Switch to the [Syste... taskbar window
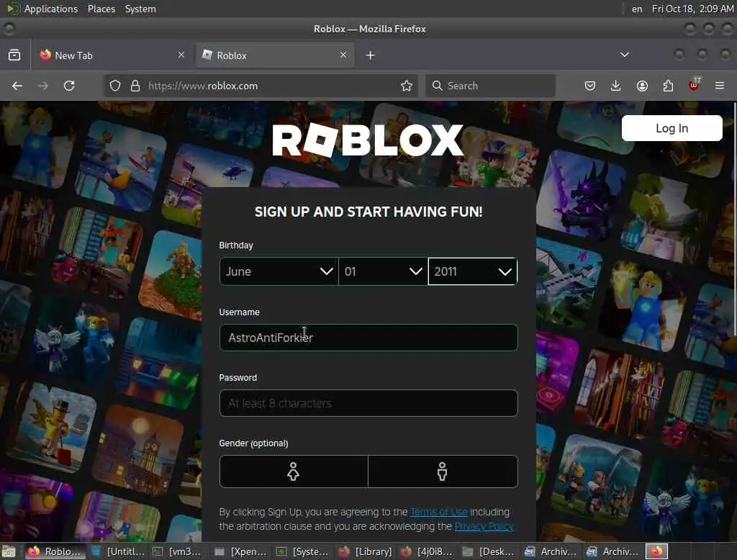 [x=303, y=551]
